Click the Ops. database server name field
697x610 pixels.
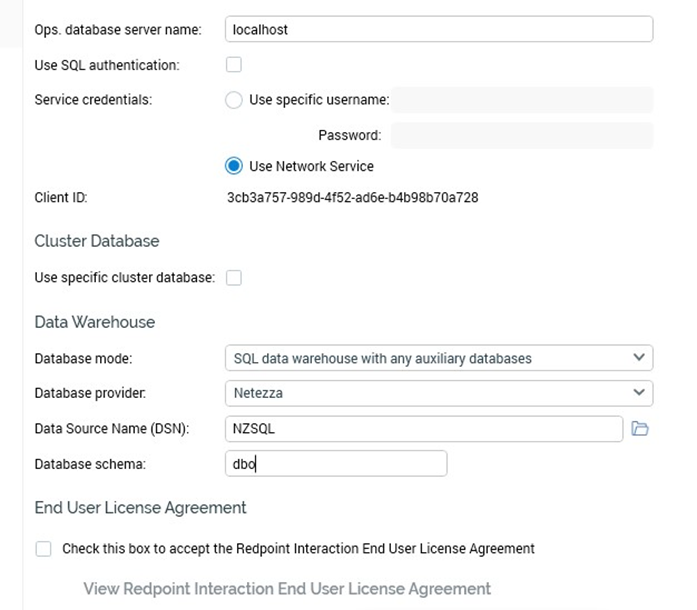(438, 29)
